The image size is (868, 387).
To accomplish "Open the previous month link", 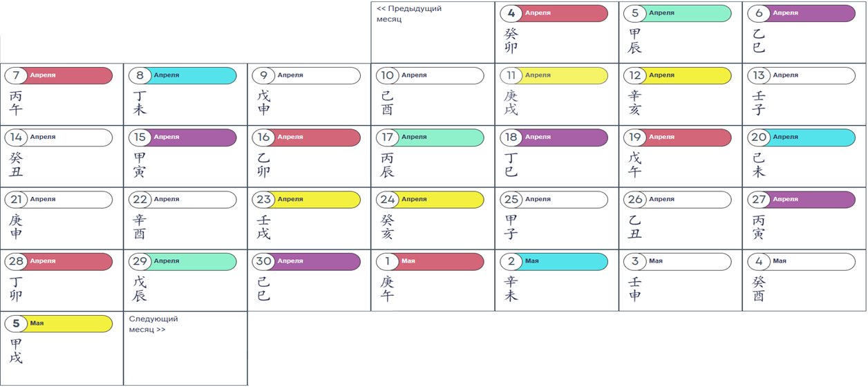I will (x=409, y=14).
